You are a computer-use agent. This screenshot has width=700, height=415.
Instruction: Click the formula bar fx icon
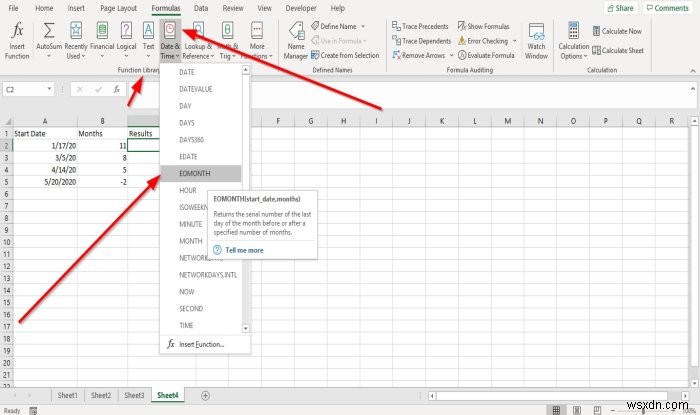pos(117,89)
